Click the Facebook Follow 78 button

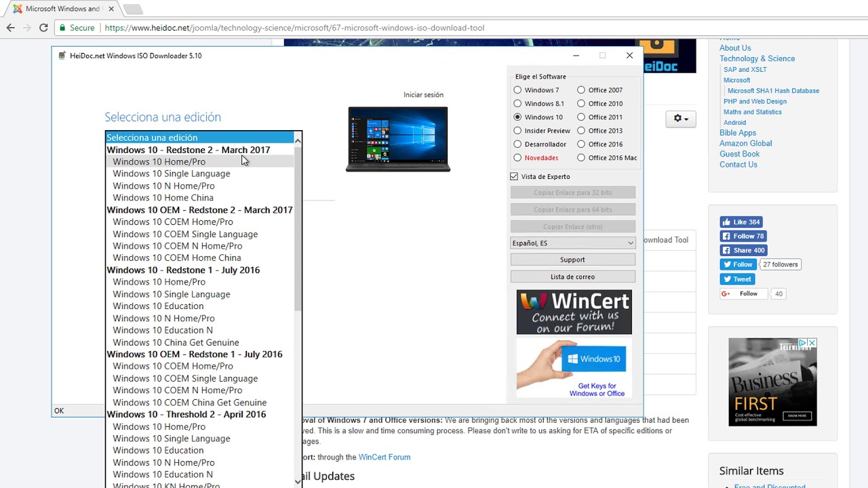(743, 236)
